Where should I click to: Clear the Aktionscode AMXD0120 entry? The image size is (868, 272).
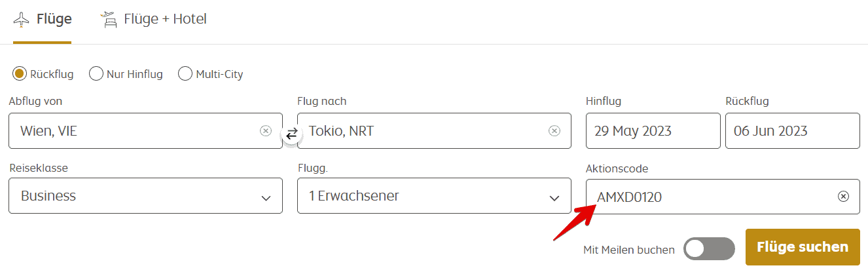pyautogui.click(x=843, y=197)
